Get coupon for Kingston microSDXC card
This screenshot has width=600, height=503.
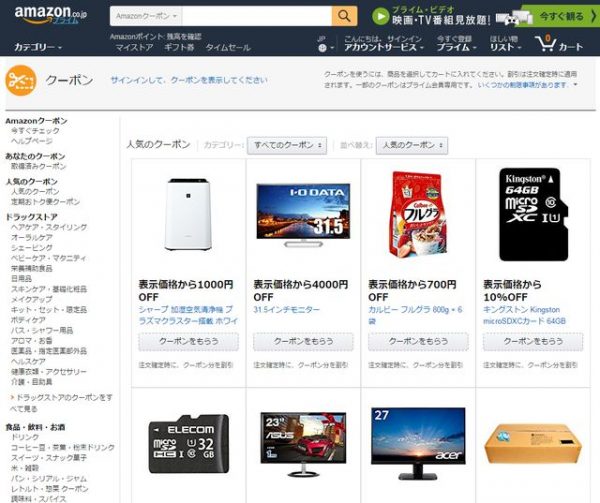pos(533,342)
